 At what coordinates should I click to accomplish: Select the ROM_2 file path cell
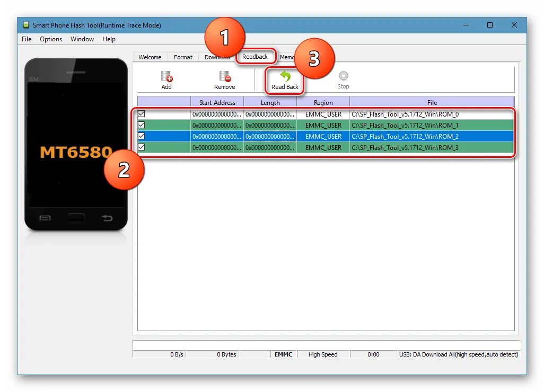[432, 136]
